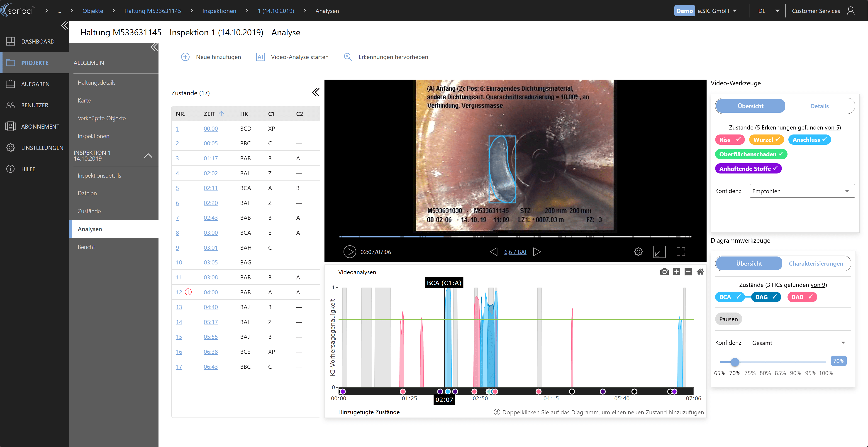
Task: Open Haltung M533631145 breadcrumb
Action: point(153,11)
